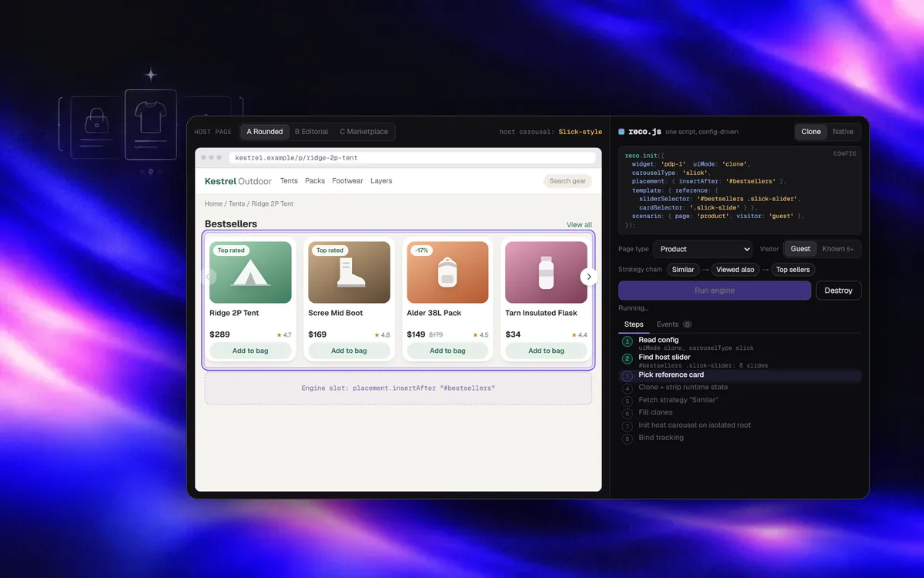Click the tent product image
The width and height of the screenshot is (924, 578).
click(250, 272)
